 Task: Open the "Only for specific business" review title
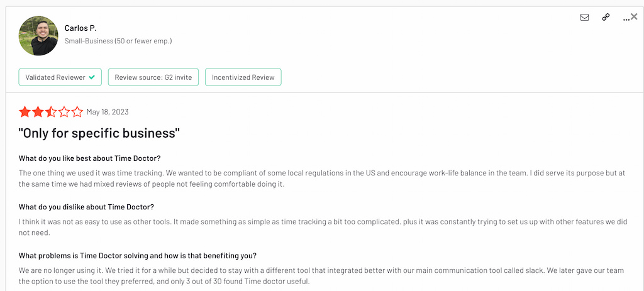(99, 133)
